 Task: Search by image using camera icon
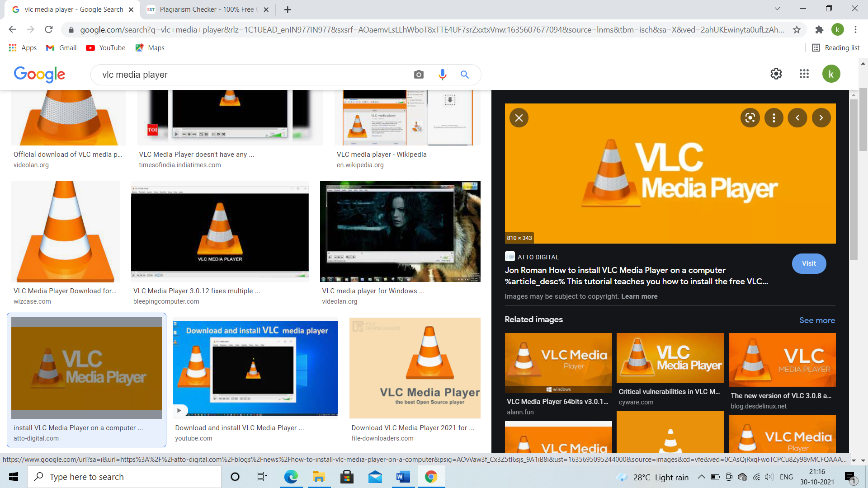click(419, 75)
